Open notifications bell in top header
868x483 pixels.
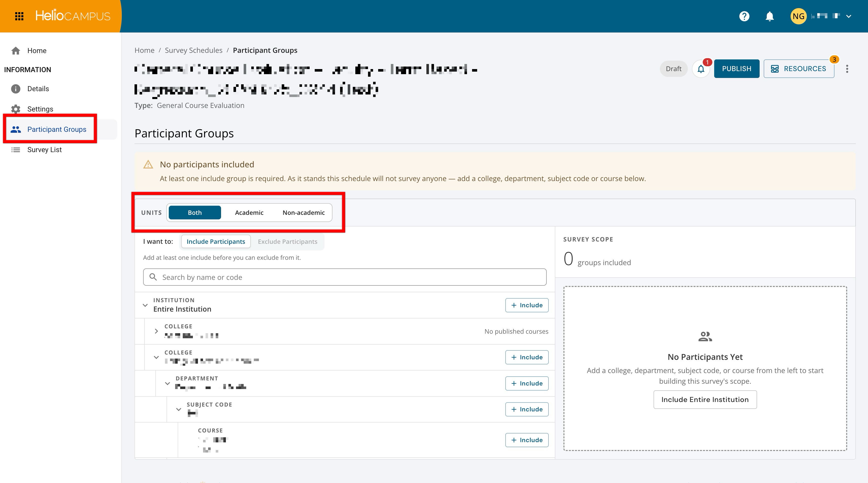770,16
